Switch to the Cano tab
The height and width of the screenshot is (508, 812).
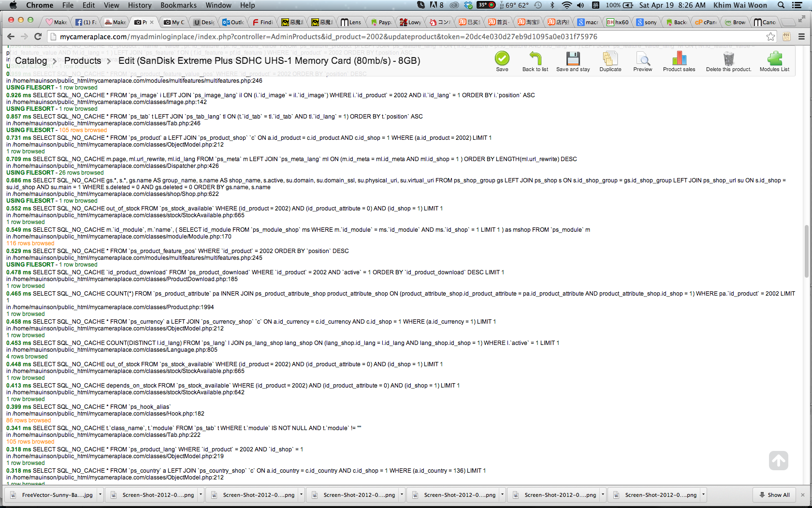tap(765, 22)
